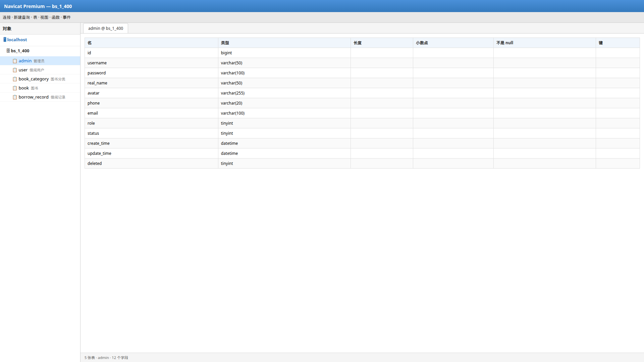This screenshot has width=644, height=362.
Task: Select the password field name cell
Action: tap(151, 73)
